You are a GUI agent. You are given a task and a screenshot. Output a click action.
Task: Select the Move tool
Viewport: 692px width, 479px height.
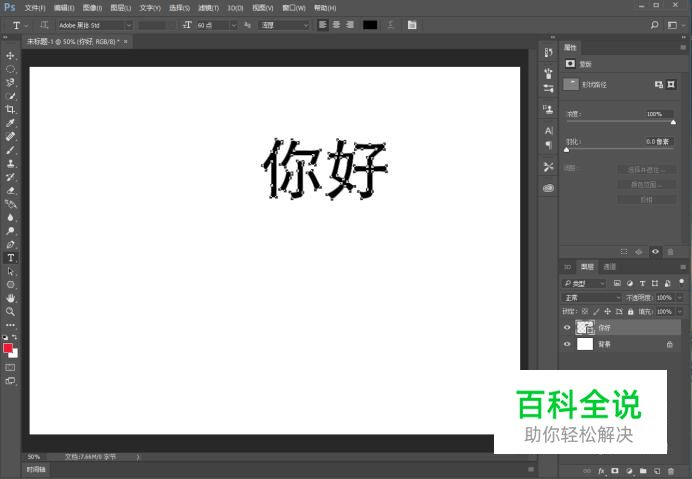11,56
